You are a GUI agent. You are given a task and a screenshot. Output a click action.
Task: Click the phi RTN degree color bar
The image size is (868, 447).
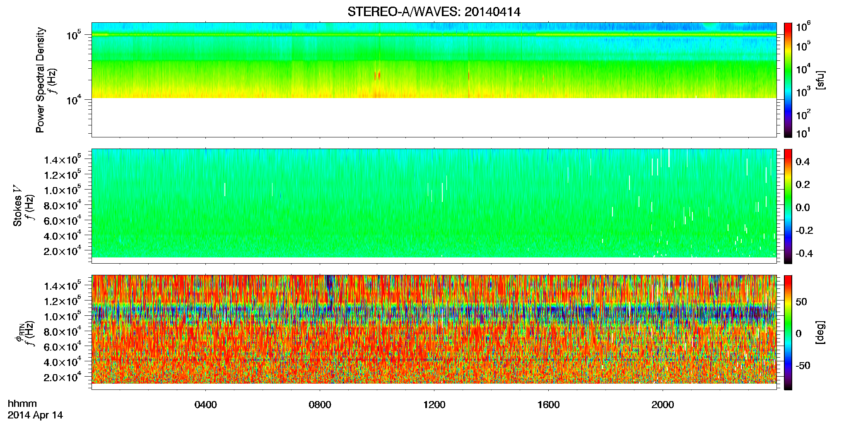(788, 332)
